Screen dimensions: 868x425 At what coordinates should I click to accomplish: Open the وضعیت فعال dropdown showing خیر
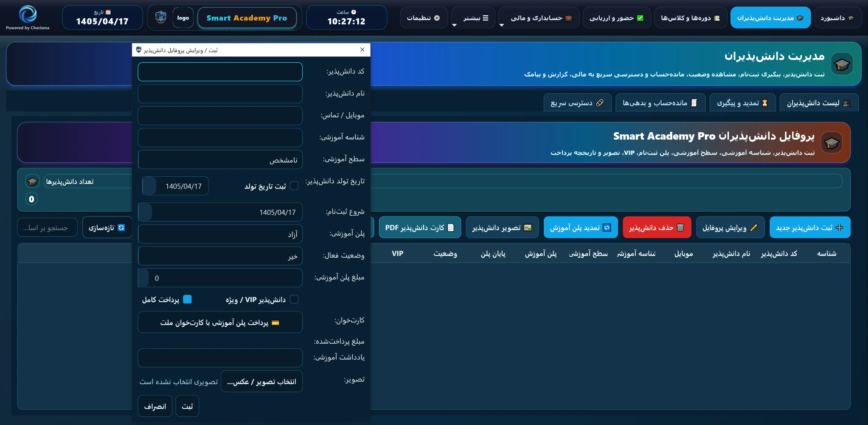(220, 256)
